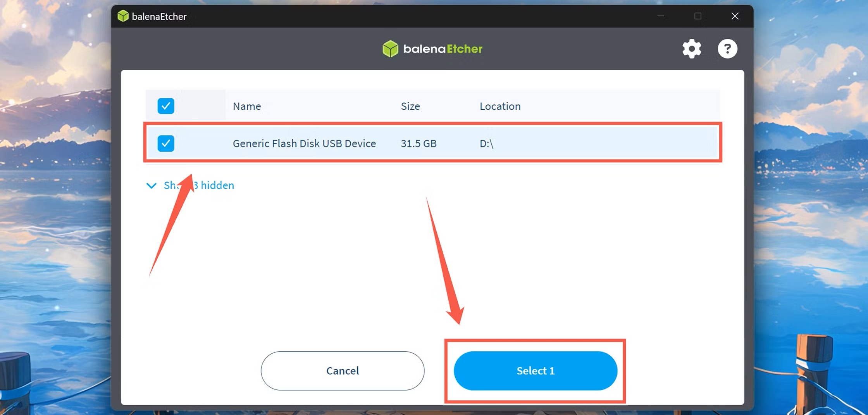Maximize the balenaEtcher window
The height and width of the screenshot is (415, 868).
click(x=697, y=16)
